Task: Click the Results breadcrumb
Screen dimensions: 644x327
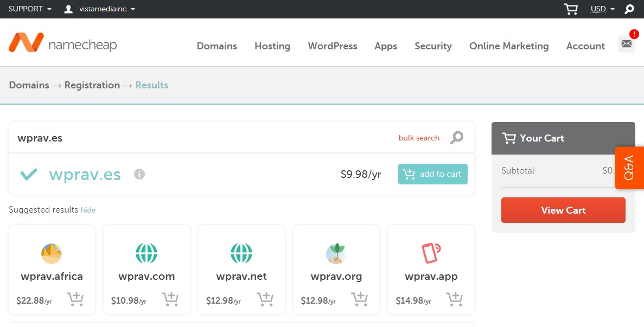Action: [152, 85]
